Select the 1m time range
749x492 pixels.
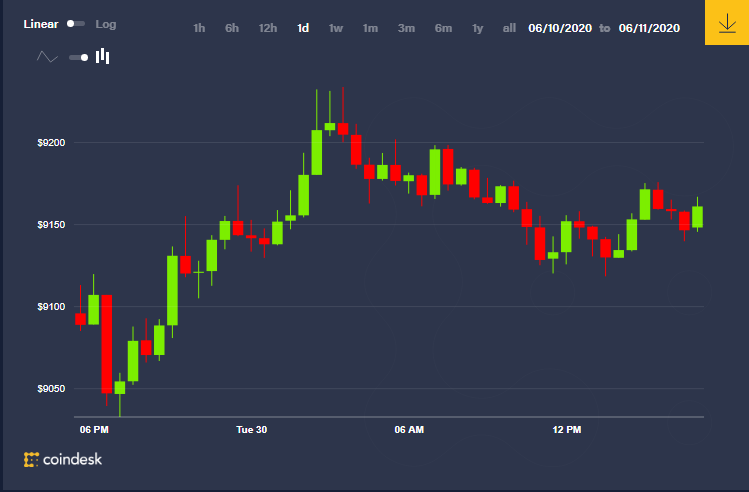(370, 28)
